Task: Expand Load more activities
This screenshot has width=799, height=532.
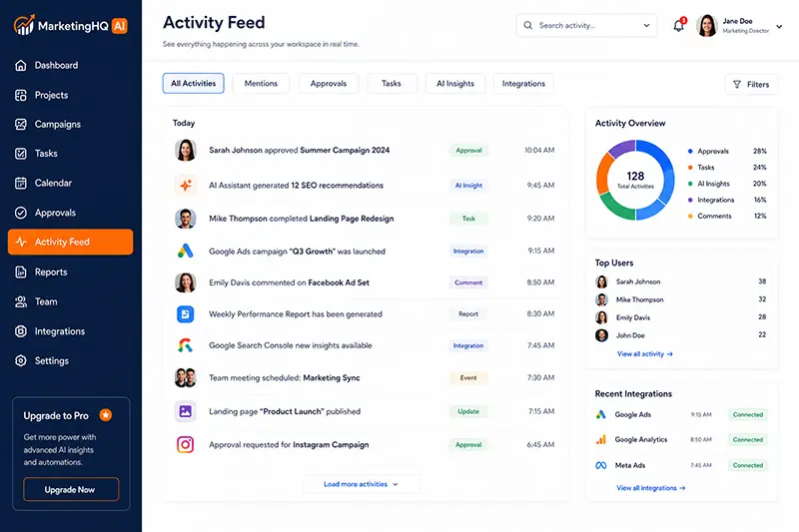Action: 362,484
